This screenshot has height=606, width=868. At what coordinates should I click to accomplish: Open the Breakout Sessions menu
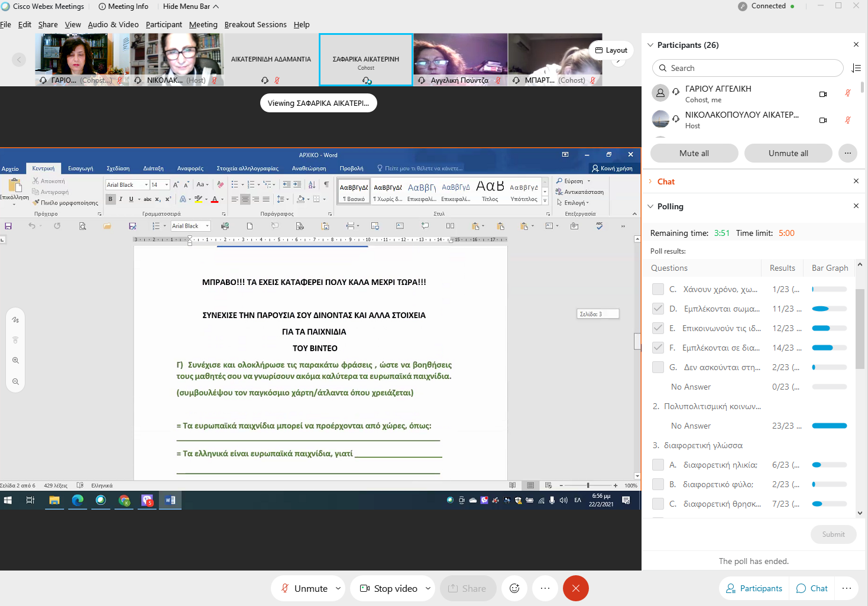255,24
